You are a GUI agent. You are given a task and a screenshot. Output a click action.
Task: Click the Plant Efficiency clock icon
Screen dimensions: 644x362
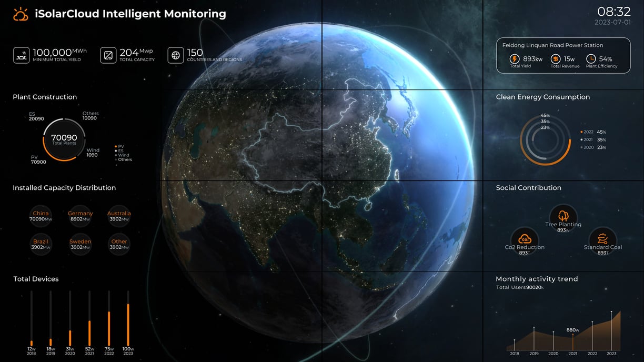point(591,59)
